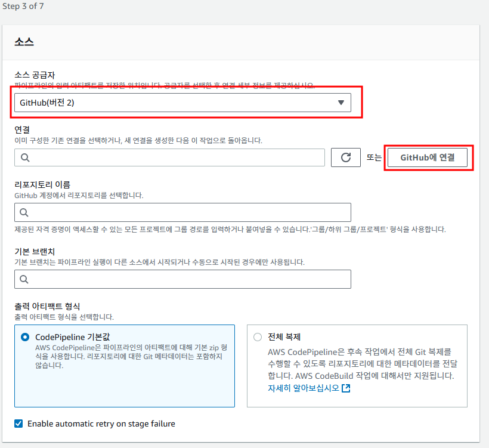Image resolution: width=489 pixels, height=448 pixels.
Task: Click the GitHub에 연결 button
Action: pos(427,157)
